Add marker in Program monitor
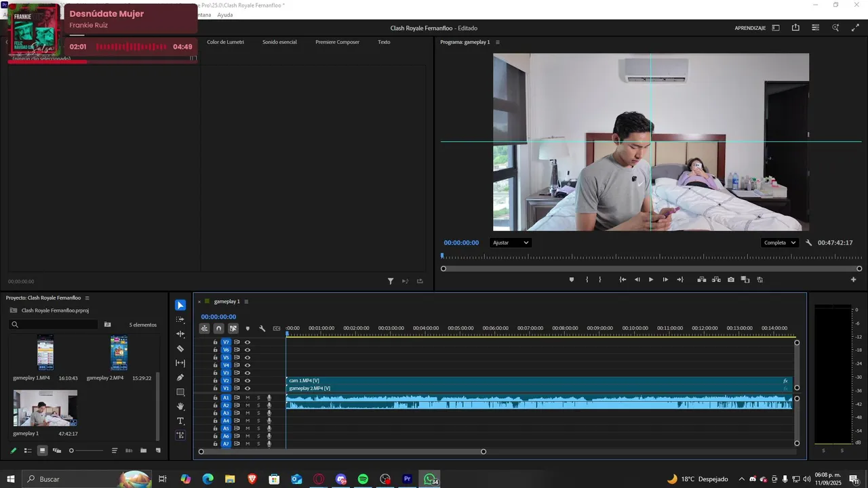 tap(572, 279)
